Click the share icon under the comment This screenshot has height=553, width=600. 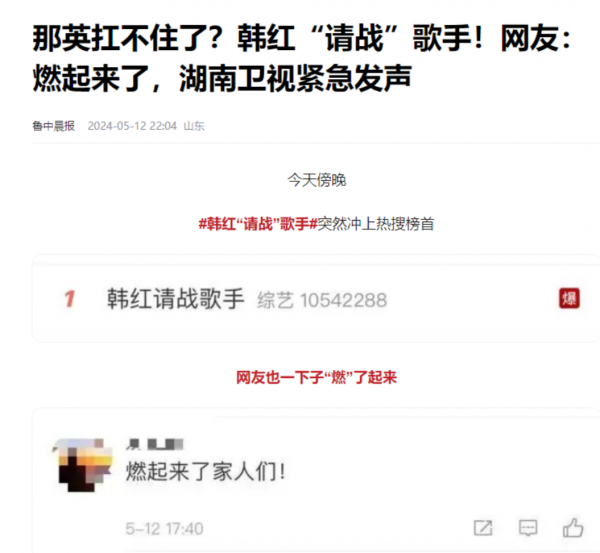483,528
